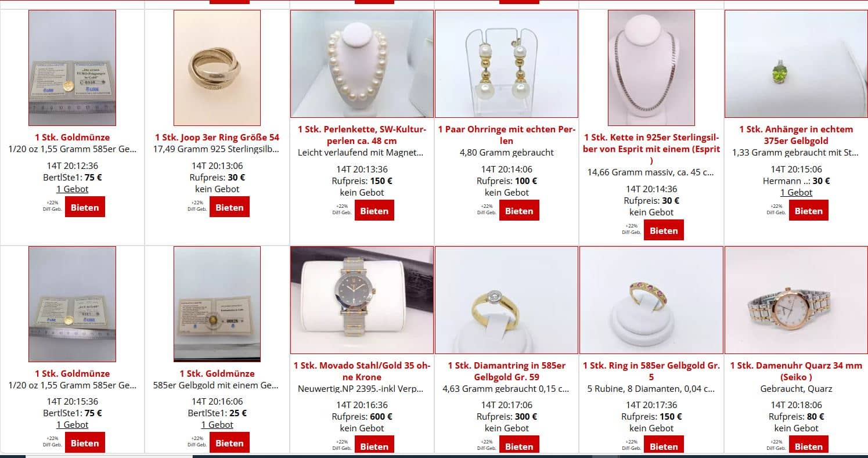Show the '1 Gebot' bids for Anhänger
868x458 pixels.
(x=796, y=192)
